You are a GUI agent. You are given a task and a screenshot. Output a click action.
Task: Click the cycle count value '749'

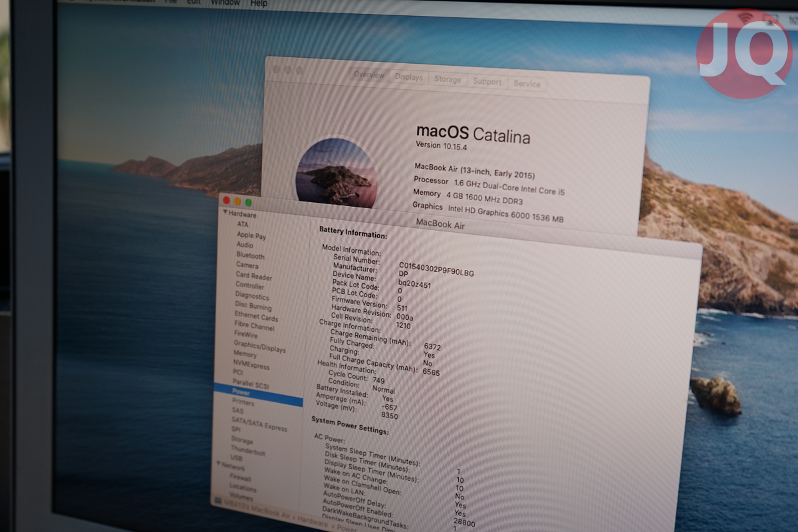(378, 380)
